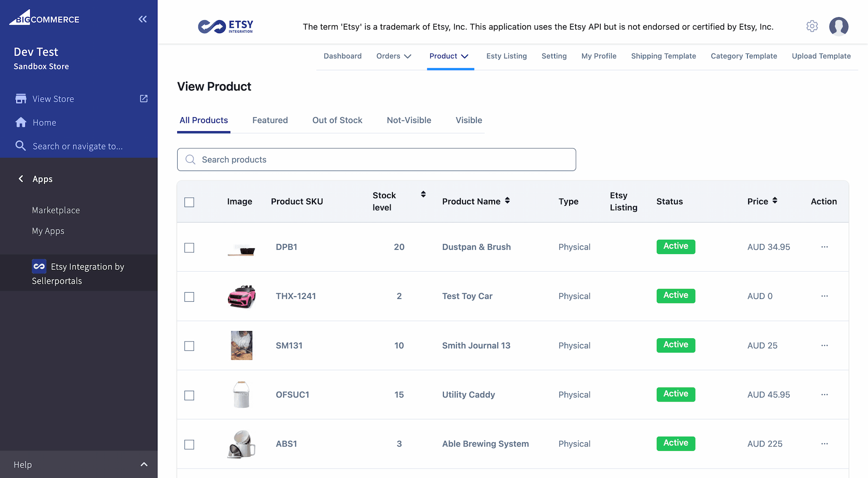Viewport: 868px width, 478px height.
Task: Switch to the Out of Stock tab
Action: [337, 120]
